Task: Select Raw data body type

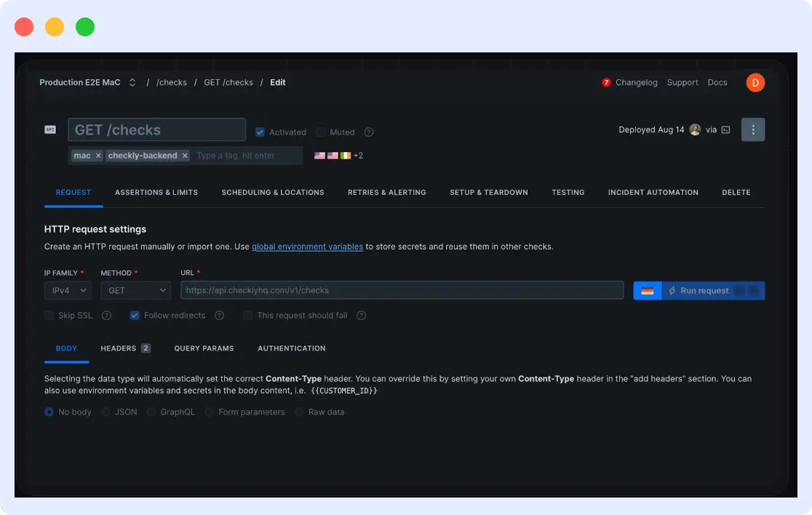Action: 299,412
